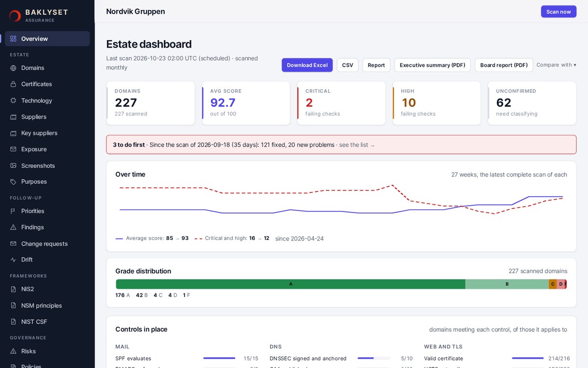The height and width of the screenshot is (368, 588).
Task: Go to Exposure page
Action: coord(47,149)
